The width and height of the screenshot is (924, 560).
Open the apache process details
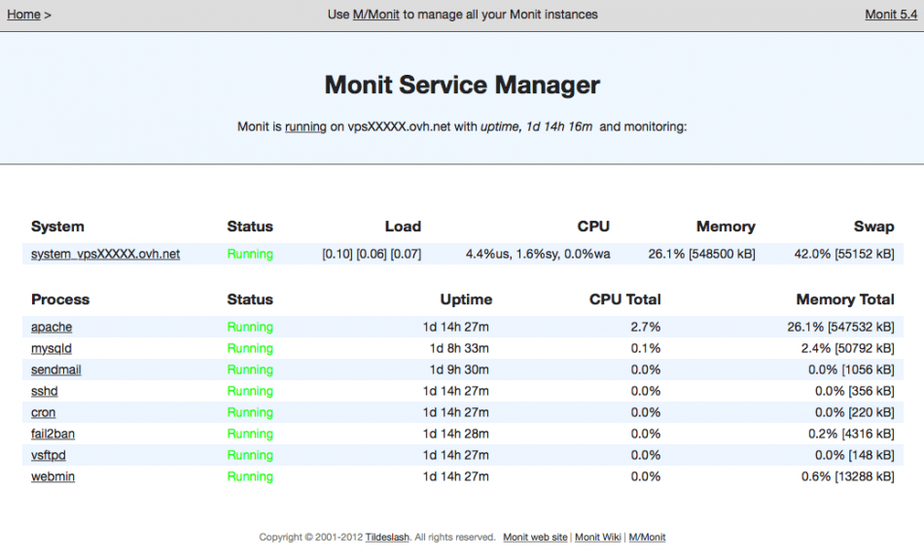(x=52, y=327)
